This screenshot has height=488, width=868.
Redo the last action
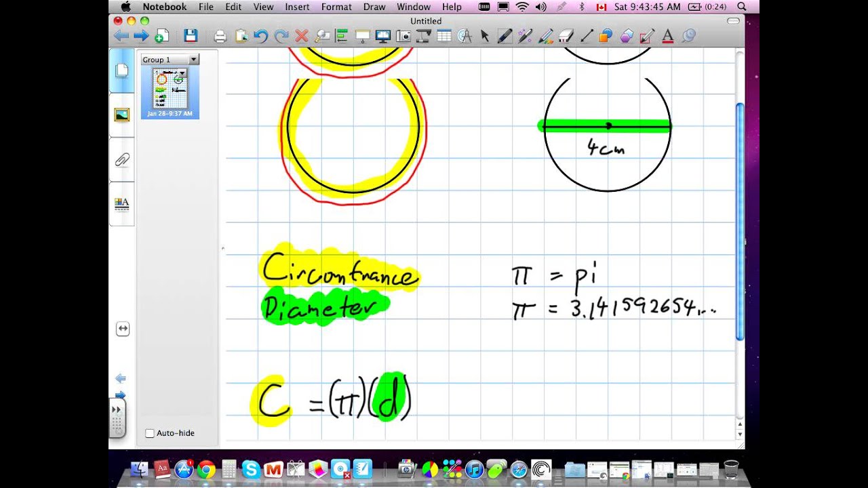click(x=281, y=36)
